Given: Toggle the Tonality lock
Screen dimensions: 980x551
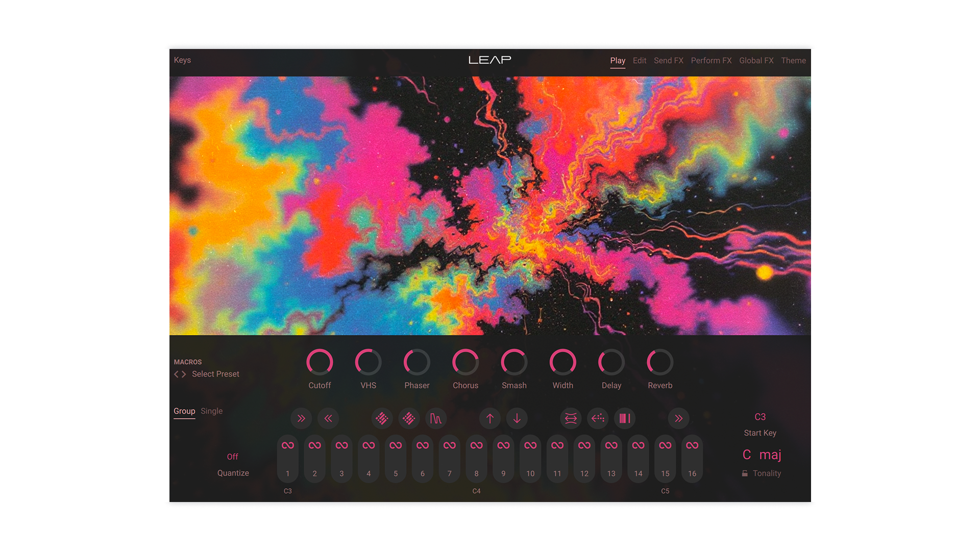Looking at the screenshot, I should pos(746,473).
